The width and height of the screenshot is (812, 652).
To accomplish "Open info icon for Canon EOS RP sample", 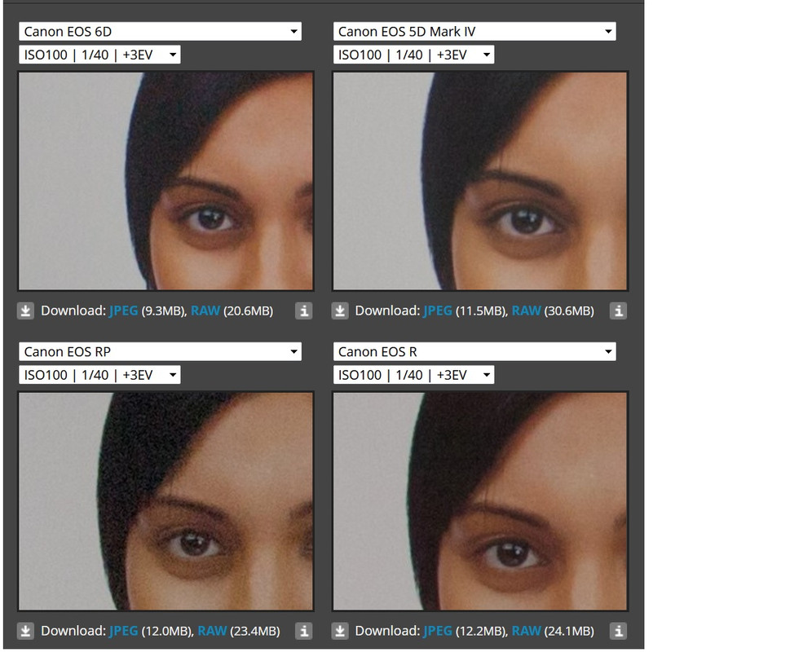I will click(304, 631).
